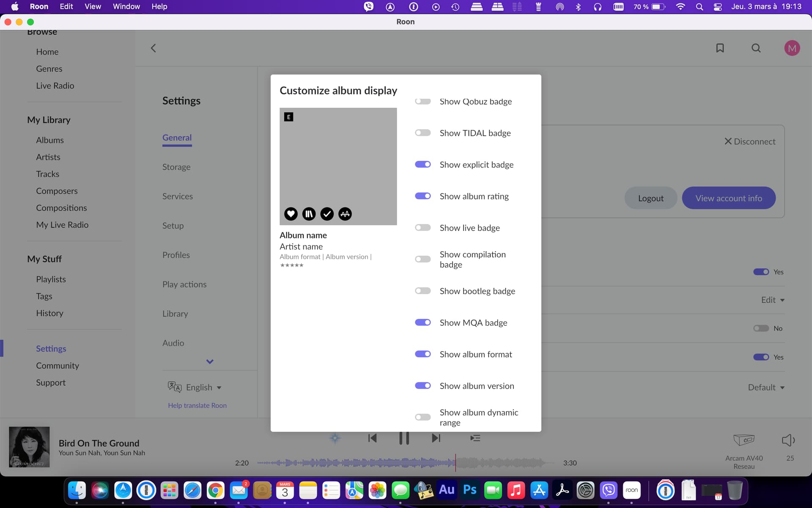
Task: Select the General settings tab
Action: 177,138
